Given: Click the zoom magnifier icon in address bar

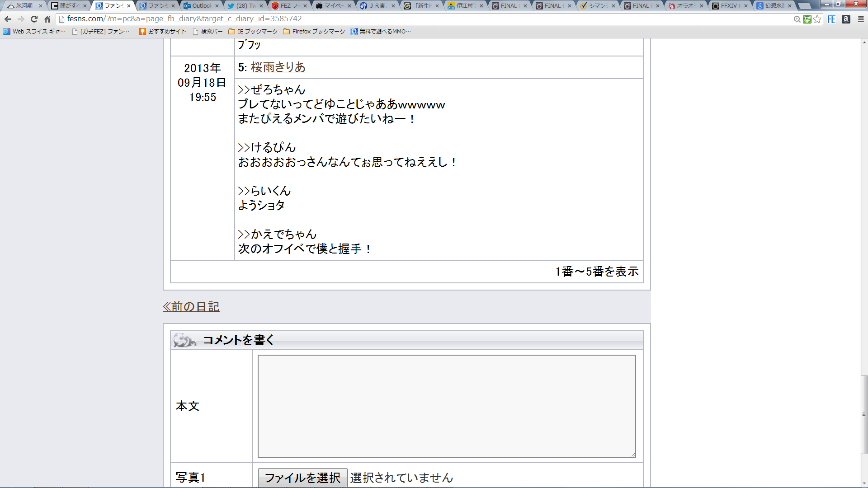Looking at the screenshot, I should pyautogui.click(x=797, y=19).
